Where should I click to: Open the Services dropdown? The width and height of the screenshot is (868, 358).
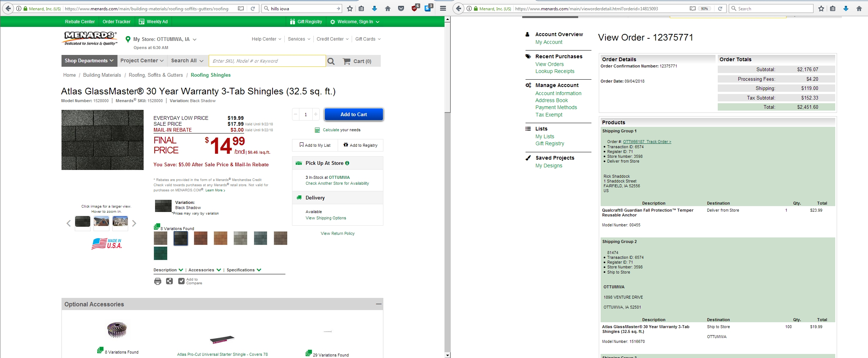tap(299, 39)
